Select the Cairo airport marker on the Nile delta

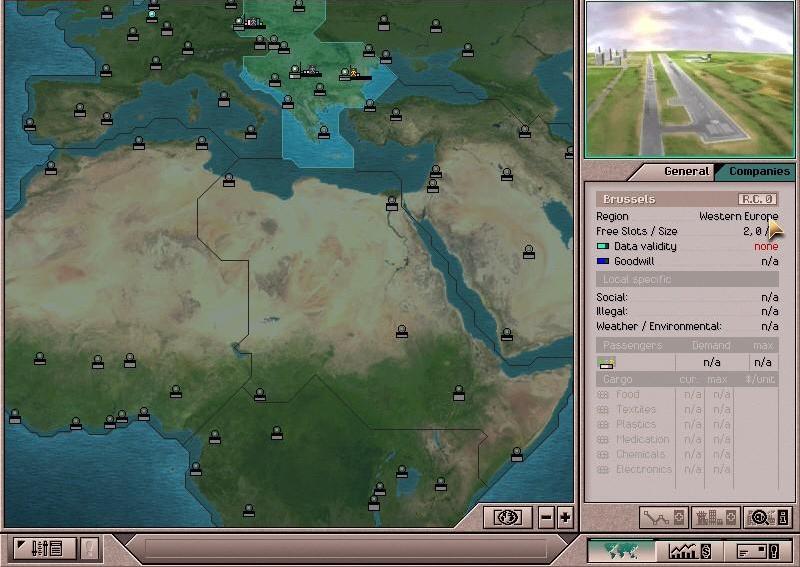tap(392, 203)
